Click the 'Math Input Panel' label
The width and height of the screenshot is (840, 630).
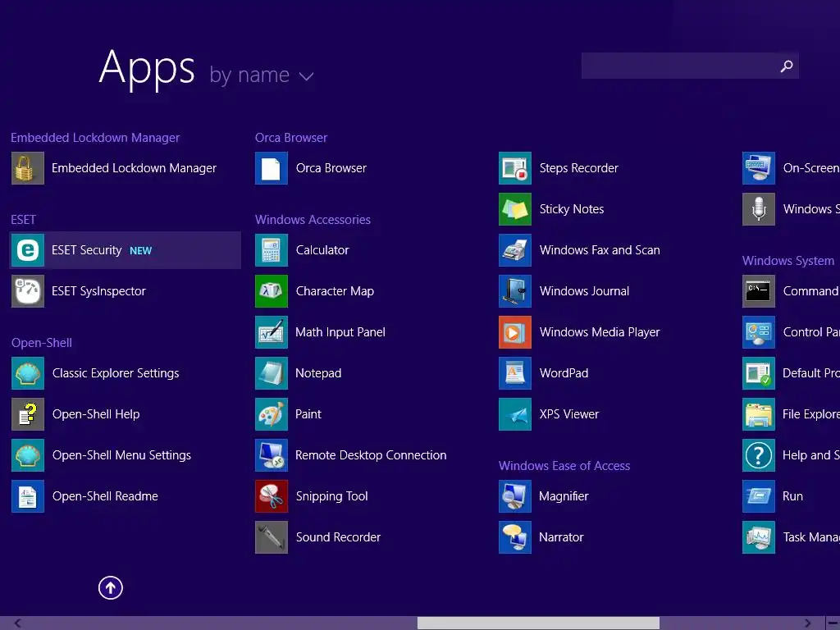(340, 332)
